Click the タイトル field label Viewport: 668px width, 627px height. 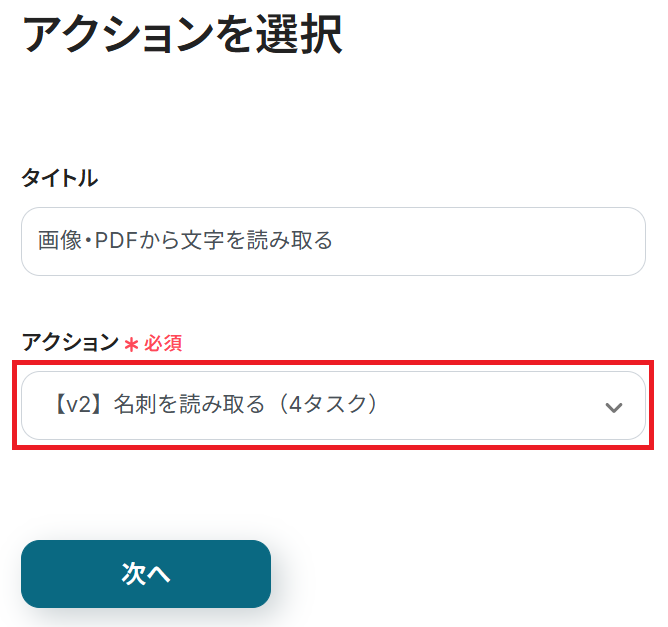tap(59, 178)
